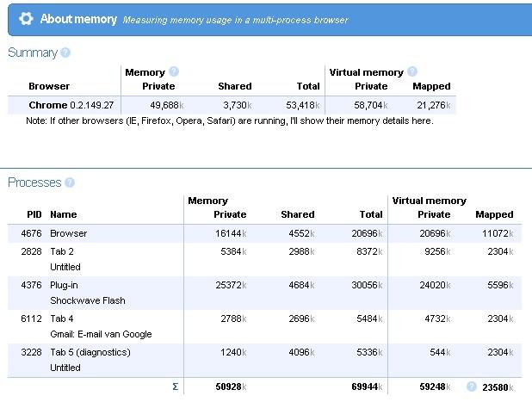The height and width of the screenshot is (402, 532).
Task: Click the 4732k virtual private for Tab 4
Action: point(437,319)
